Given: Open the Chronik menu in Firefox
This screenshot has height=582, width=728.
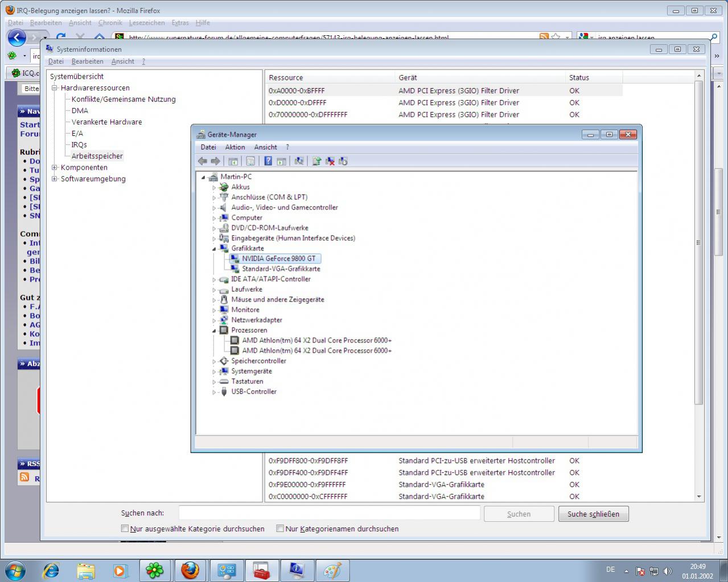Looking at the screenshot, I should click(x=110, y=23).
